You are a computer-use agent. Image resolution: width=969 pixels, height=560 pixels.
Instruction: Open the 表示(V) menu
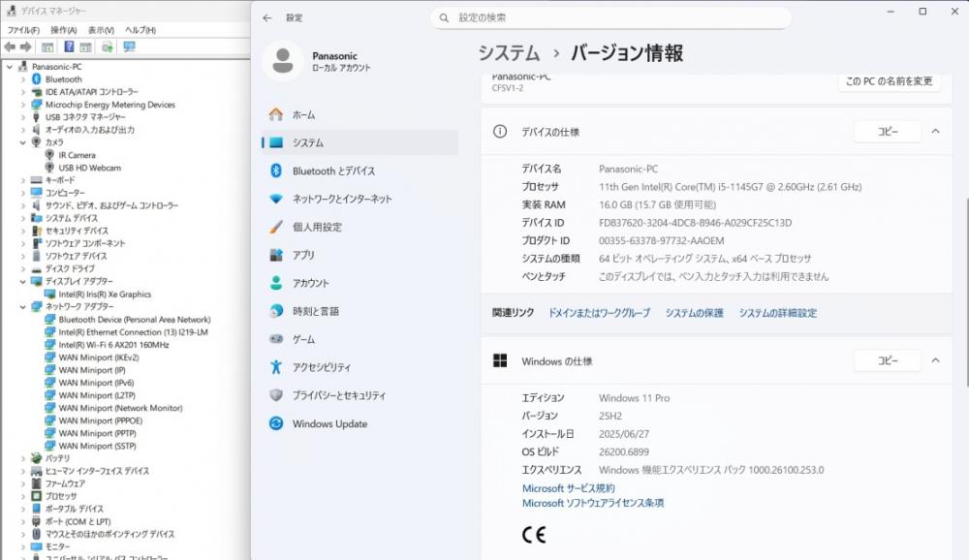(x=101, y=30)
